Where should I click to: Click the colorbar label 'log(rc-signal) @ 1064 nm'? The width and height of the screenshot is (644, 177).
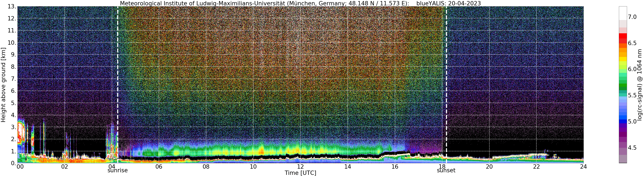pos(640,85)
